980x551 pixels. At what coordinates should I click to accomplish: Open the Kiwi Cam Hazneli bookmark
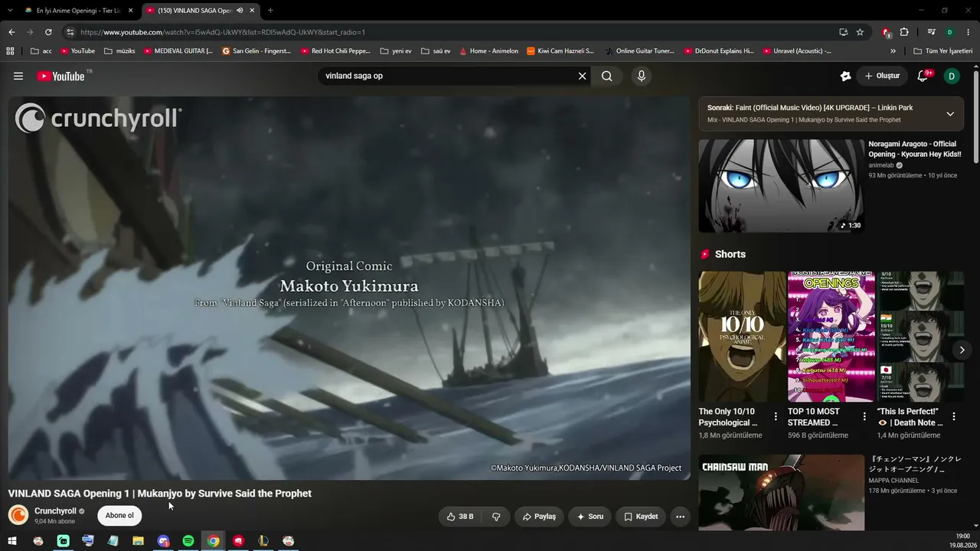pos(560,51)
